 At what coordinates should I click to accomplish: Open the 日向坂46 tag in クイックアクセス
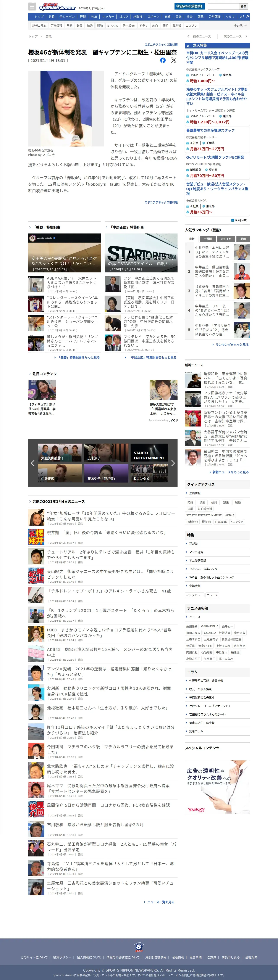coord(221,521)
